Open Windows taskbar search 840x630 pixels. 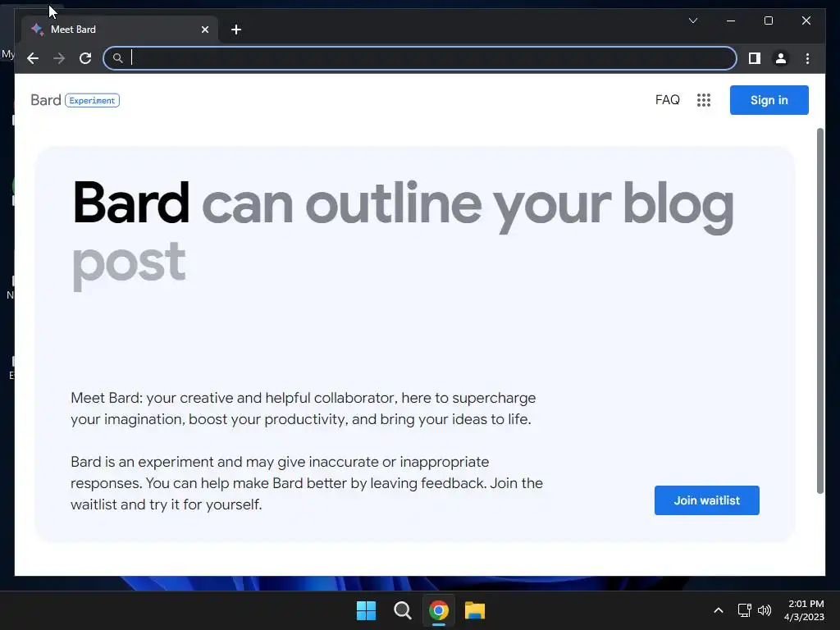402,610
